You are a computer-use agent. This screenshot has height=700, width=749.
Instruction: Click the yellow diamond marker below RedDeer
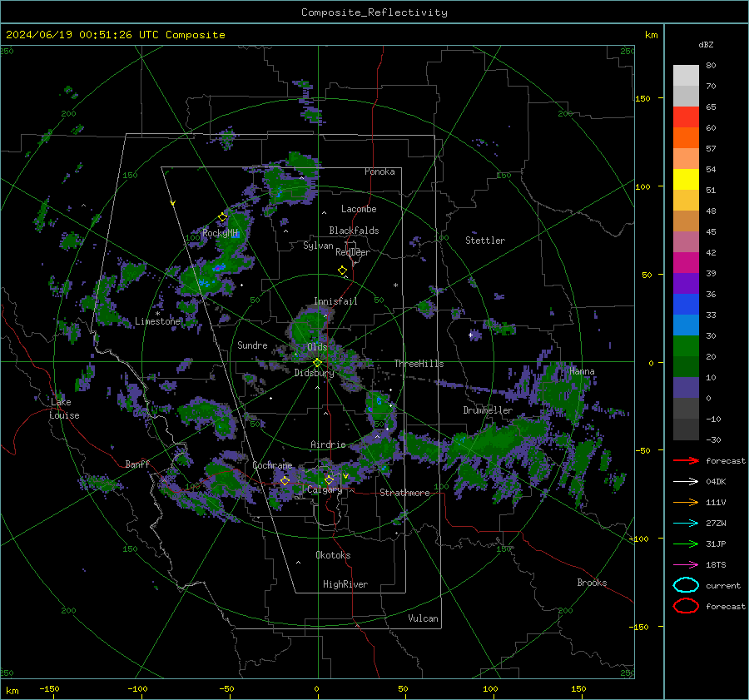point(343,271)
